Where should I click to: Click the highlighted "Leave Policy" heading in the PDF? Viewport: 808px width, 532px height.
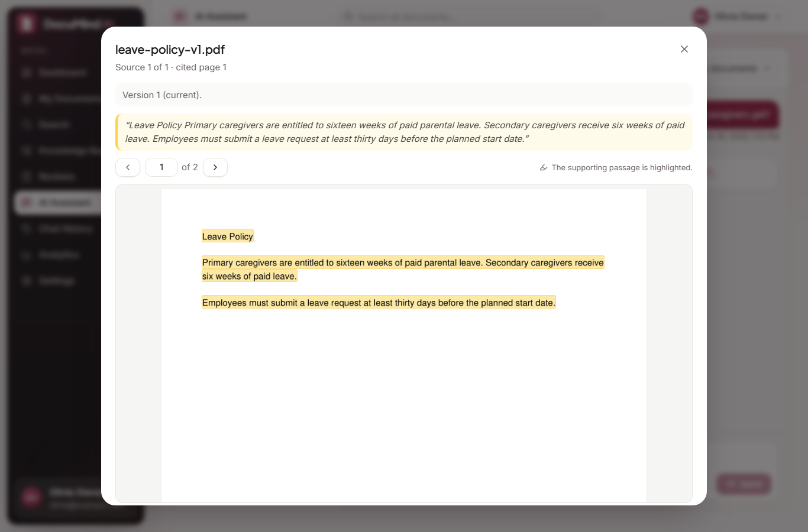pyautogui.click(x=228, y=236)
